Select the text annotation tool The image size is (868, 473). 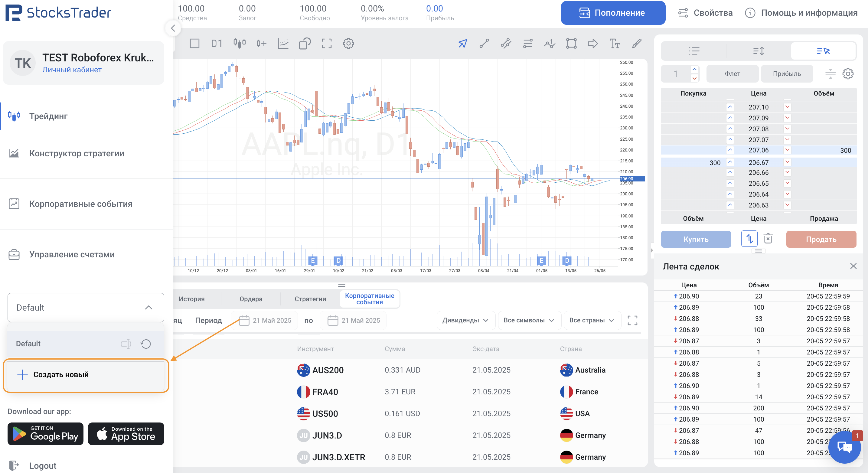coord(615,44)
